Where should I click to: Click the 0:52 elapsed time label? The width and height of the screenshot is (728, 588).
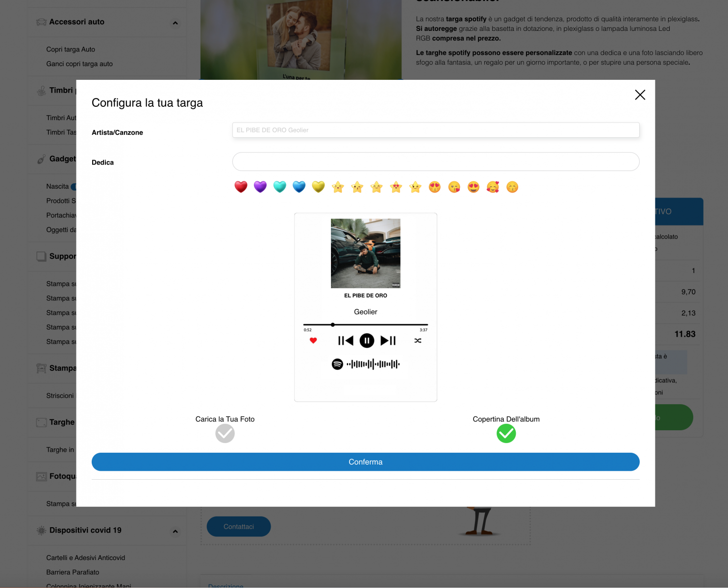tap(308, 330)
